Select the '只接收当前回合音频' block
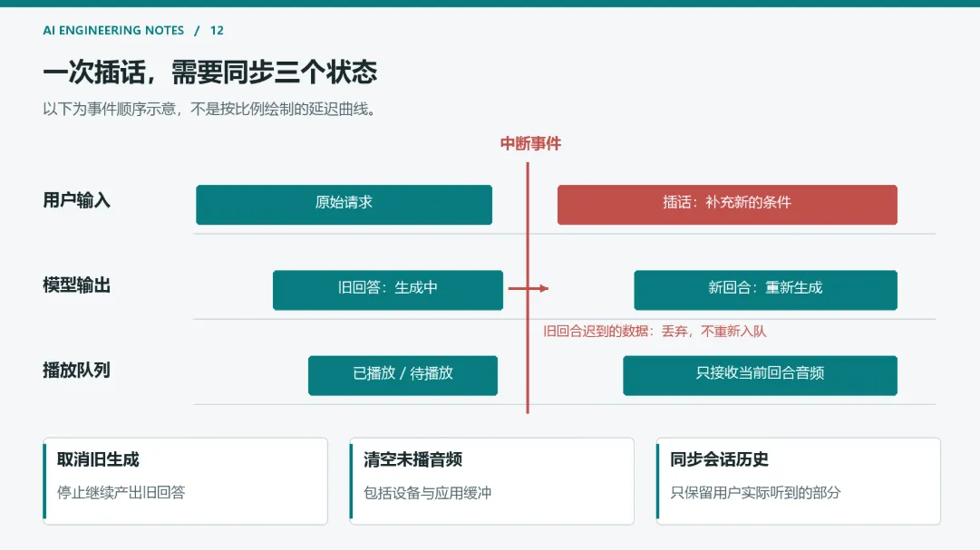 point(760,376)
